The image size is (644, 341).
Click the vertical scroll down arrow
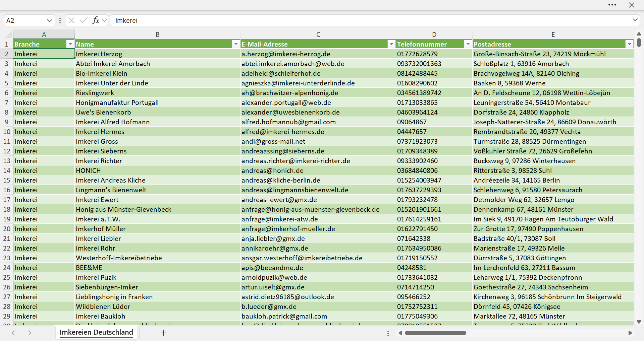click(639, 322)
